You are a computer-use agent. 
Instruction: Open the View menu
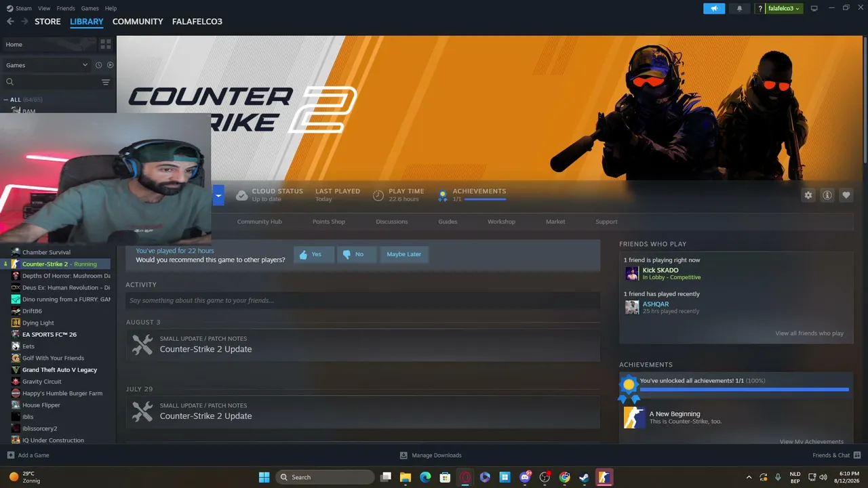pos(44,8)
